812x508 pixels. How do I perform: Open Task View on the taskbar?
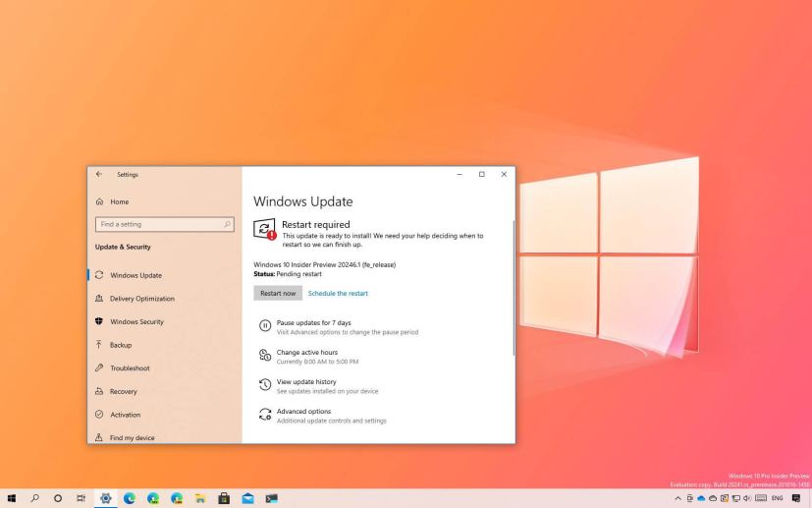click(x=81, y=498)
